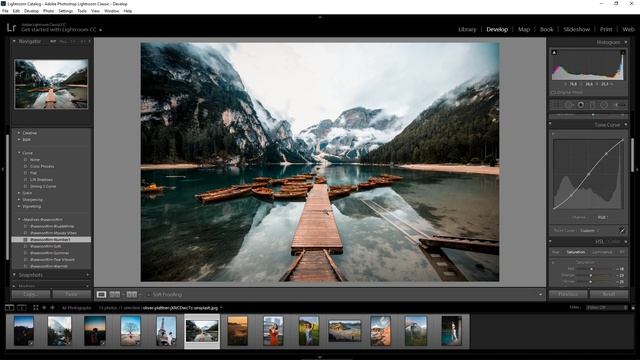Expand the B&W preset group

click(19, 140)
